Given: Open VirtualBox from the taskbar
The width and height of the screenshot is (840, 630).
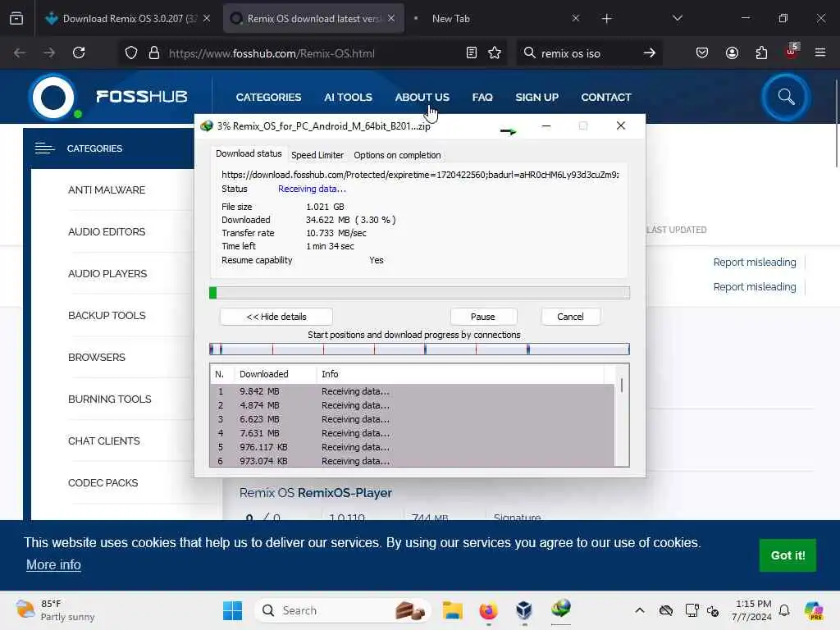Looking at the screenshot, I should point(524,610).
